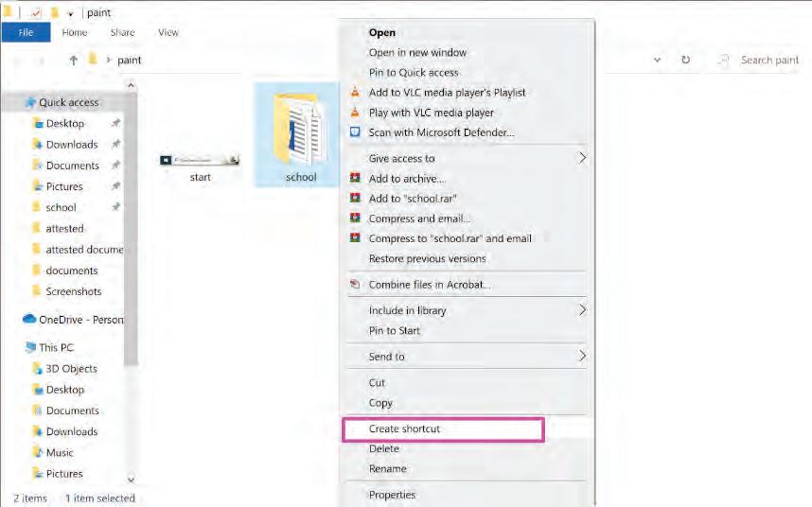The width and height of the screenshot is (812, 507).
Task: Expand the Send to submenu arrow
Action: click(582, 356)
